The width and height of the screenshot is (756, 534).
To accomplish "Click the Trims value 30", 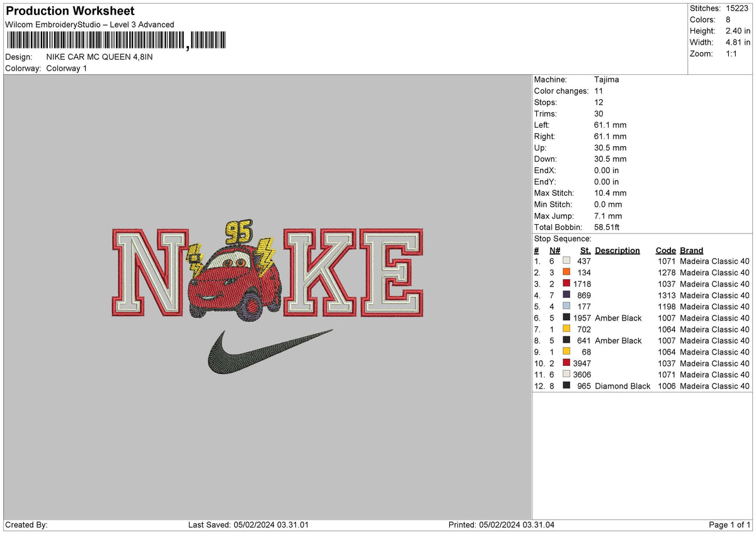I will point(598,113).
